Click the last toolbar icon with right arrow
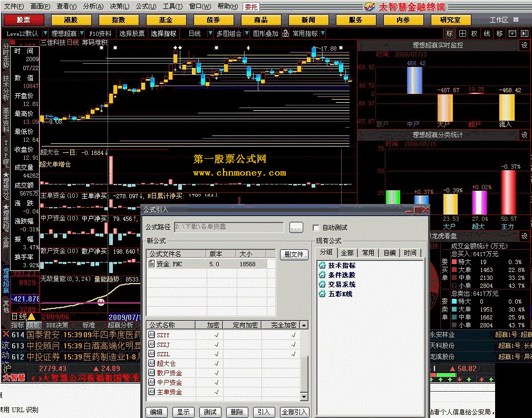Viewport: 532px width, 418px height. tap(525, 34)
